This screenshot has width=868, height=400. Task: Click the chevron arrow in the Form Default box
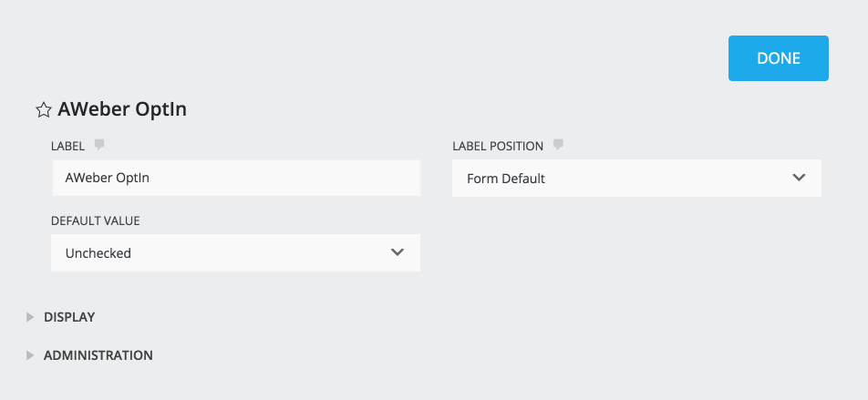[x=800, y=178]
